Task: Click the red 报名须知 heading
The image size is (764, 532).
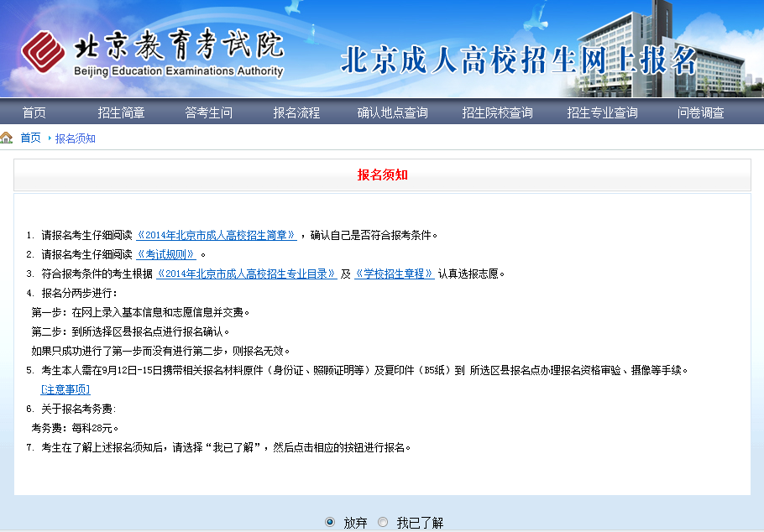Action: (x=383, y=175)
